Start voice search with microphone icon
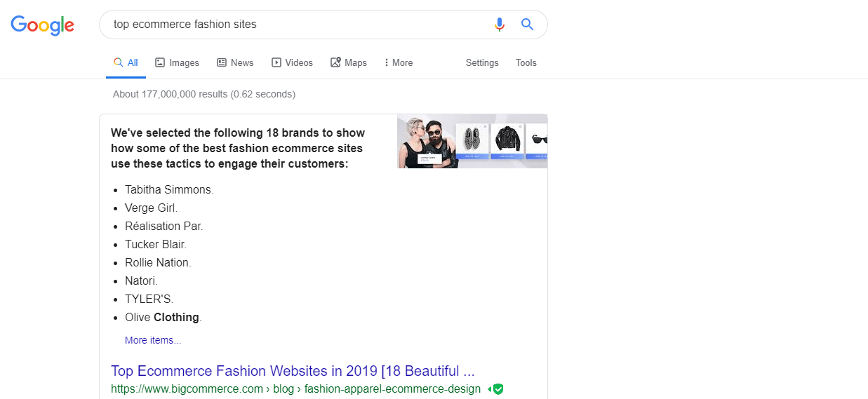The height and width of the screenshot is (399, 868). (500, 25)
